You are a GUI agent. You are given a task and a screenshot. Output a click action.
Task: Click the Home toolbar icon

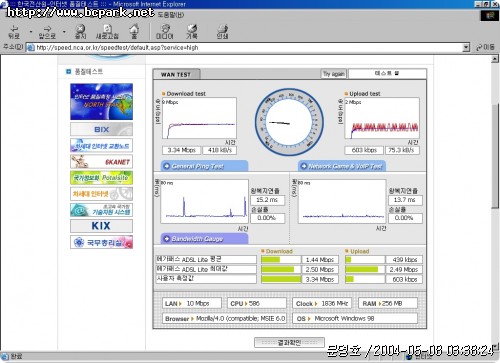(x=134, y=32)
